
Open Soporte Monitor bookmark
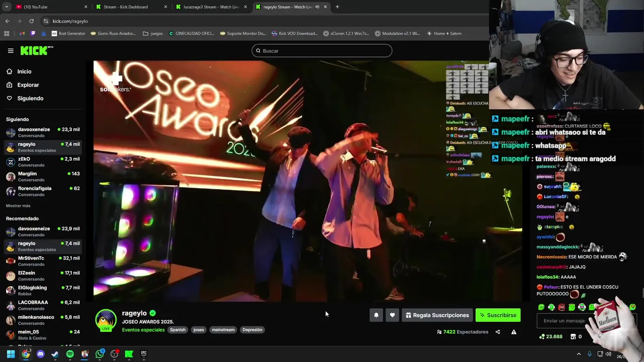click(x=243, y=34)
